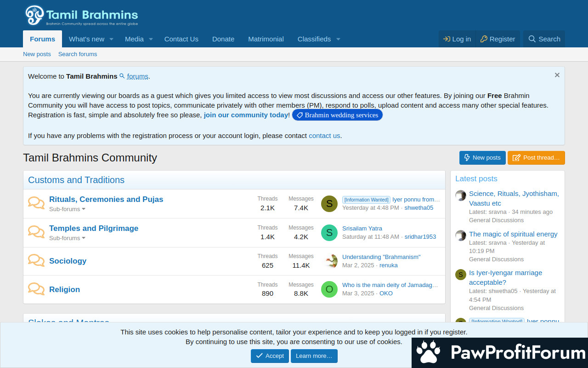Click Mar 2, 2025 date in Sociology row
The height and width of the screenshot is (368, 588).
[x=358, y=265]
